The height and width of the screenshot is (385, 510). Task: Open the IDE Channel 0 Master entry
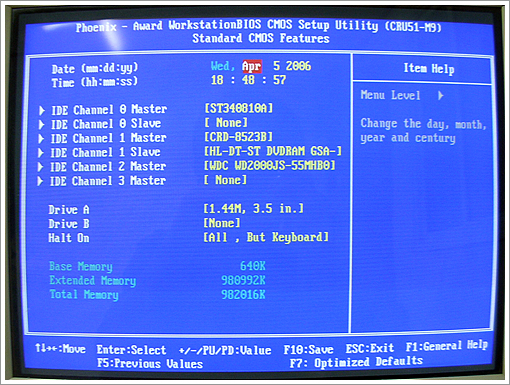109,110
